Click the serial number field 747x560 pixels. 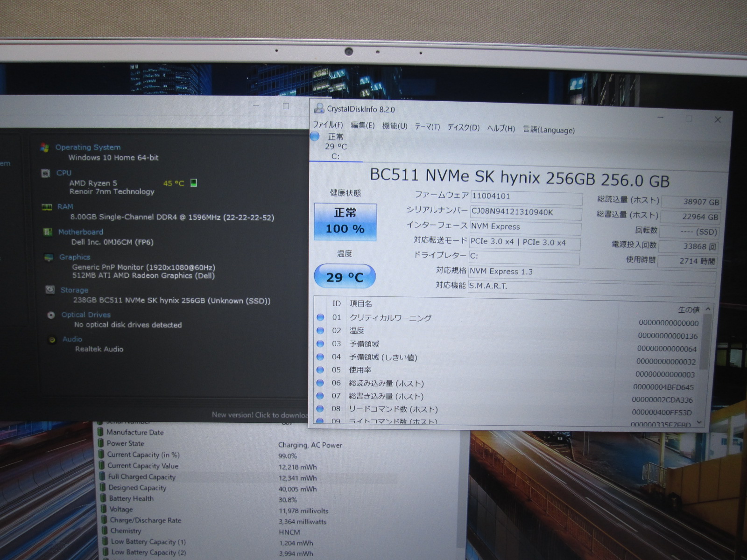click(526, 212)
